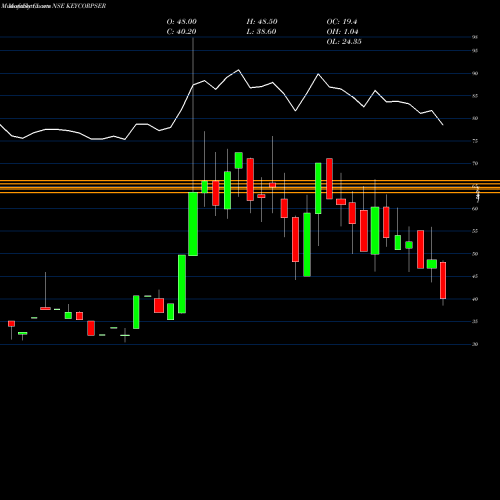The image size is (500, 500).
Task: Click the 45 price axis label
Action: click(x=475, y=276)
